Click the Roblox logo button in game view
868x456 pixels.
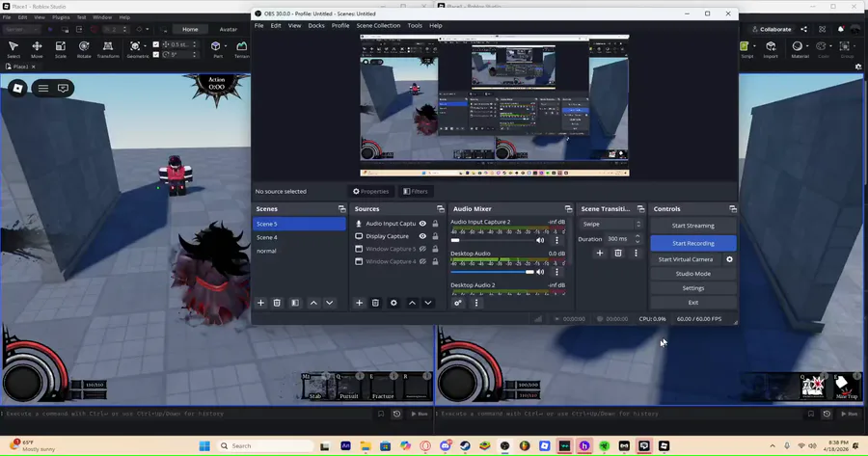pos(17,88)
